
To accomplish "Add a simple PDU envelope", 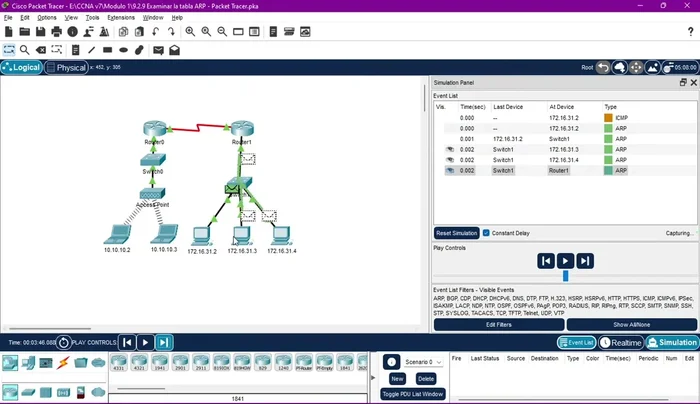I will coord(158,49).
